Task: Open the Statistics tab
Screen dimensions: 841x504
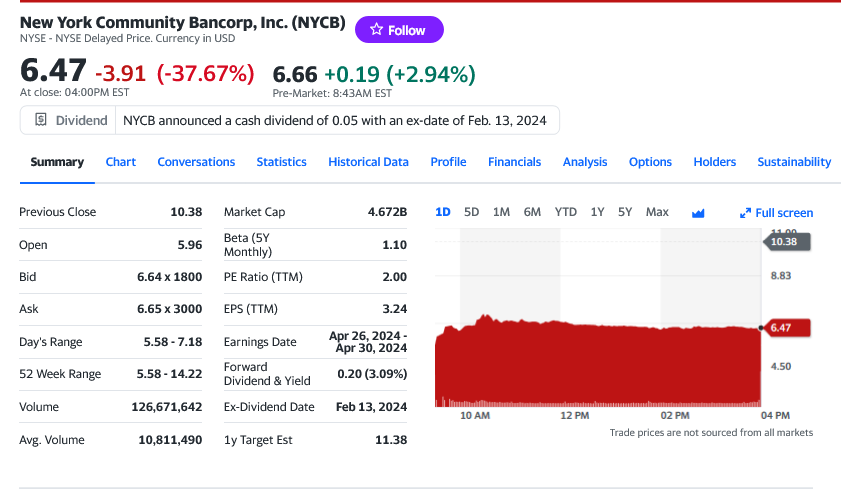Action: coord(281,162)
